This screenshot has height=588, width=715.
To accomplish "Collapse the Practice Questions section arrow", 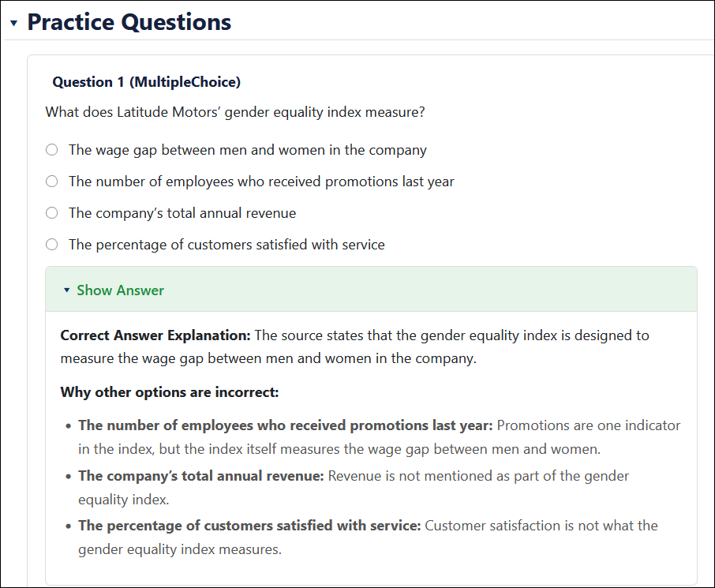I will (13, 23).
